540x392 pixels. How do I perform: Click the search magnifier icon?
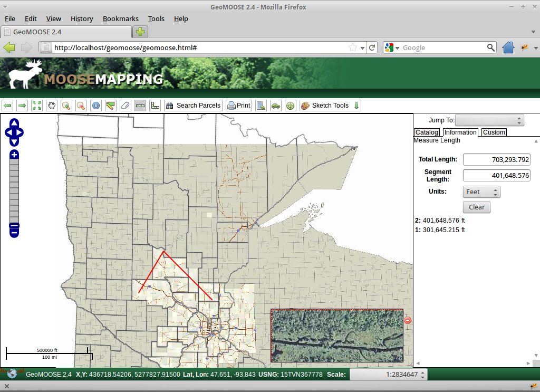[x=491, y=47]
